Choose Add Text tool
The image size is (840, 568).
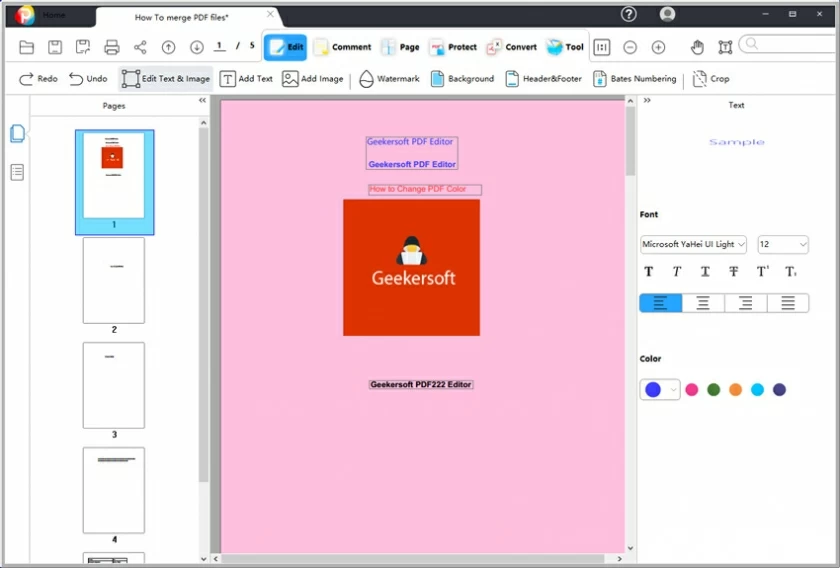pos(246,79)
